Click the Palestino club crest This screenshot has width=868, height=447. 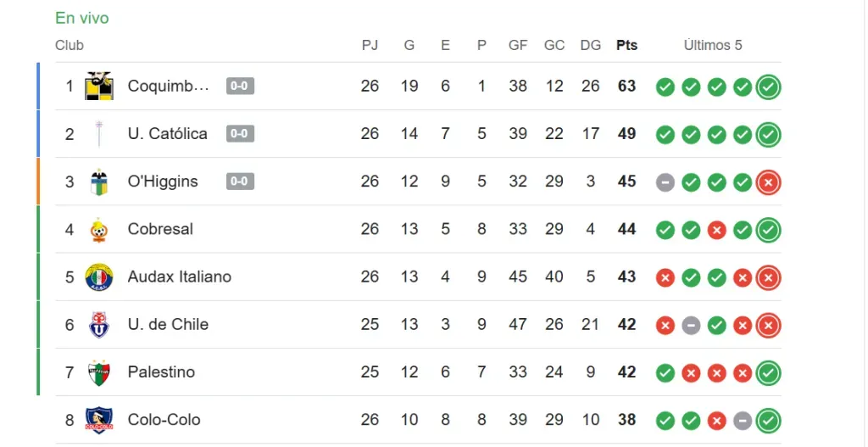tap(99, 372)
